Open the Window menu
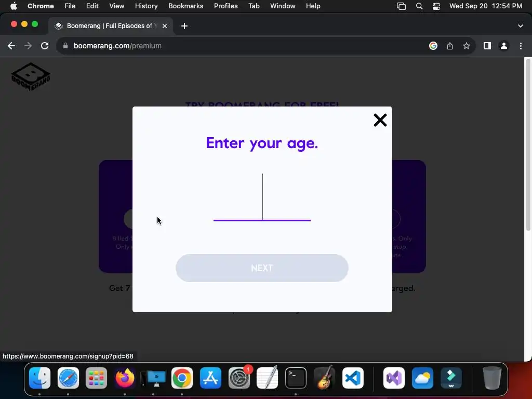Viewport: 532px width, 399px height. (283, 6)
